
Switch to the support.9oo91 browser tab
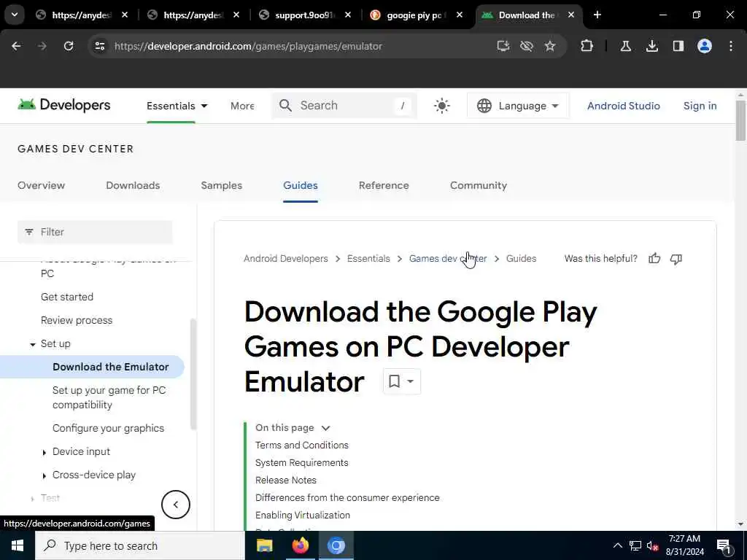[305, 15]
